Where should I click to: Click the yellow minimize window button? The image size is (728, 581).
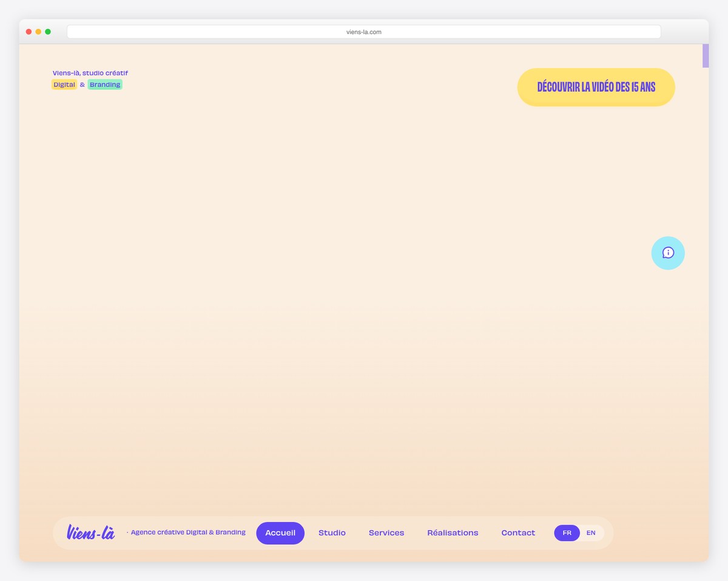pyautogui.click(x=38, y=32)
